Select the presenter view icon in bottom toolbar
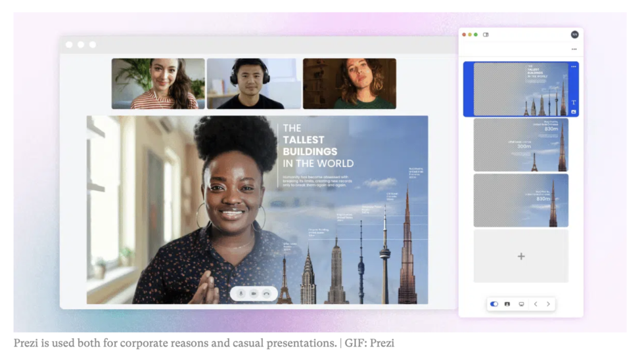Viewport: 644px width, 359px height. [x=507, y=304]
